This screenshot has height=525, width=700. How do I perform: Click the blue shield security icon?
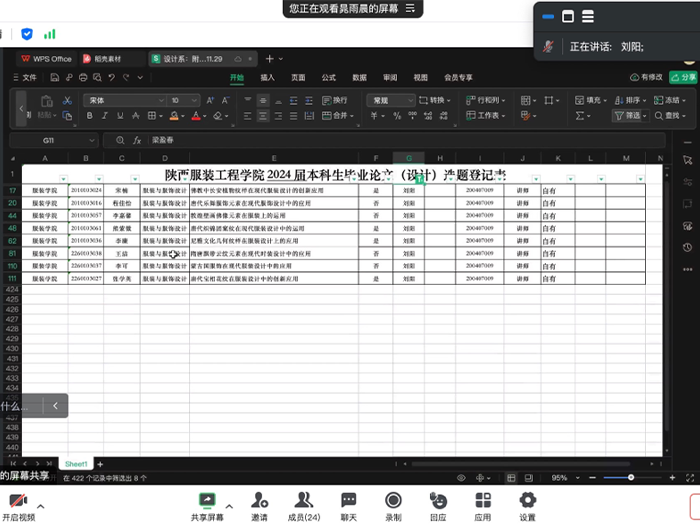point(27,34)
